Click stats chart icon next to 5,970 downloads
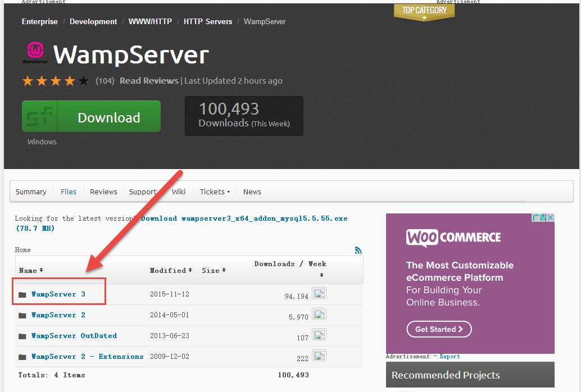The width and height of the screenshot is (581, 392). click(319, 314)
